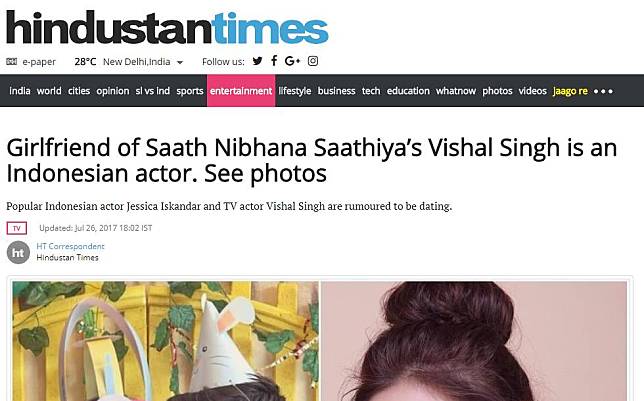Open the sl vs ind section
The image size is (644, 401).
[153, 91]
